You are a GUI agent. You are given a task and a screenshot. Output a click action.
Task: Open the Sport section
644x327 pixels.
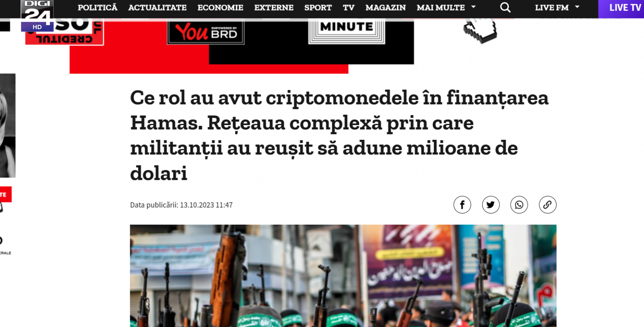point(318,7)
